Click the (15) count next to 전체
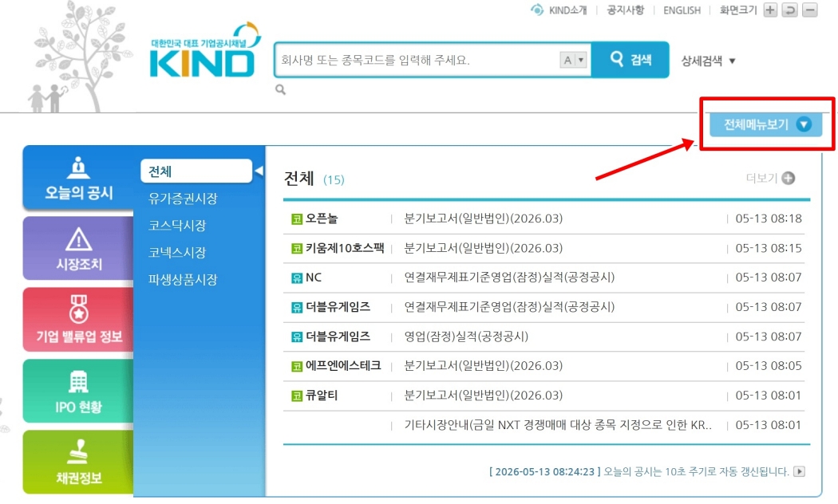Viewport: 838px width, 504px height. coord(334,180)
